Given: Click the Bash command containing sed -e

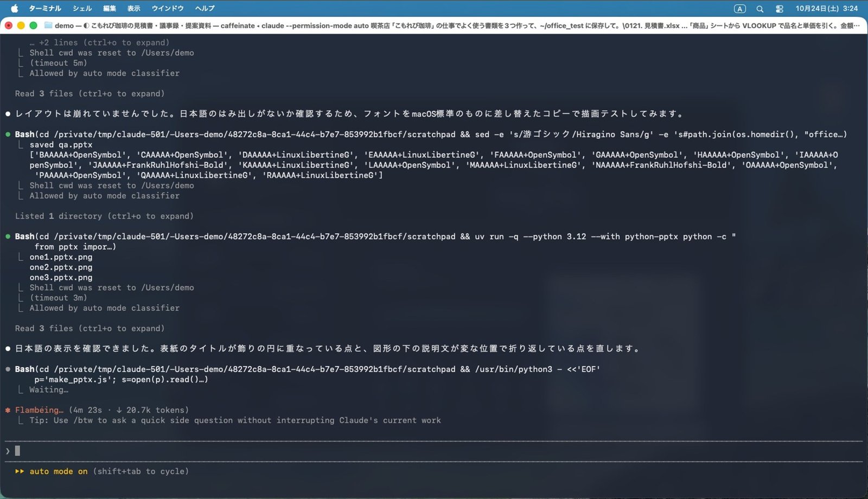Looking at the screenshot, I should click(x=431, y=135).
